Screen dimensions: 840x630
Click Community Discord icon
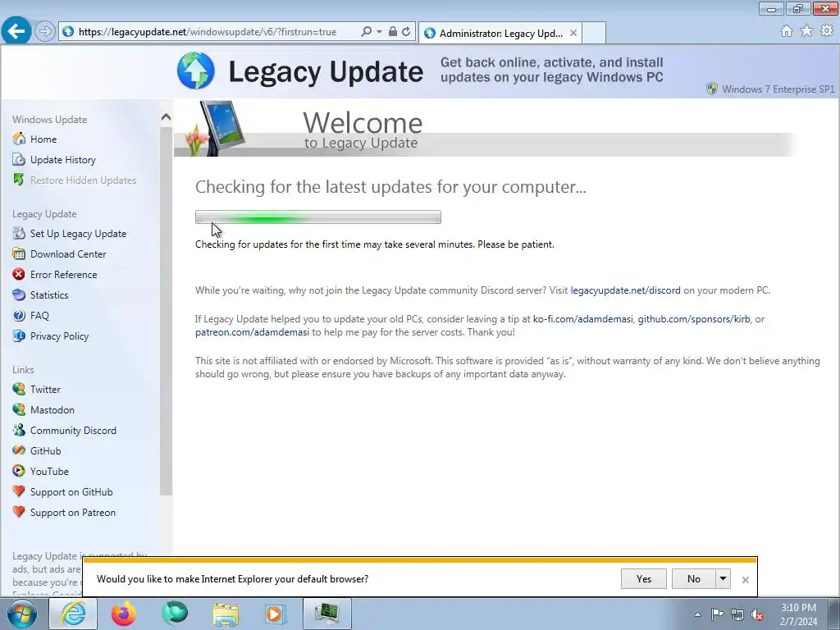click(x=19, y=430)
